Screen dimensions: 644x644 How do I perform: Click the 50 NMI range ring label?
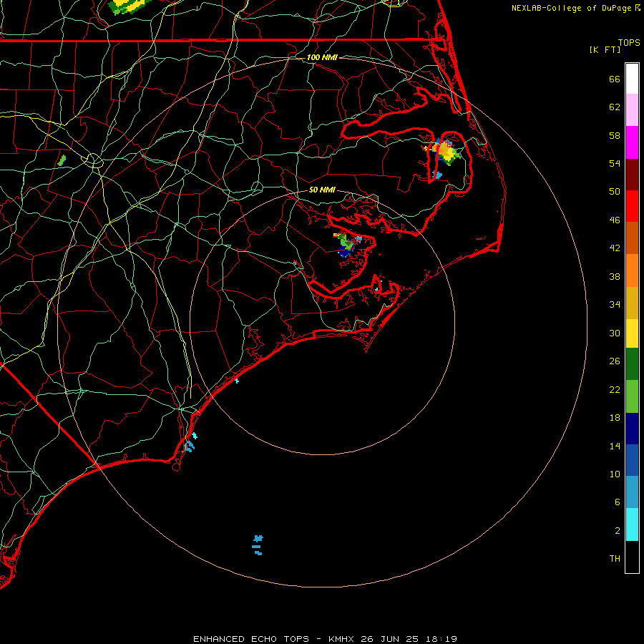(322, 190)
